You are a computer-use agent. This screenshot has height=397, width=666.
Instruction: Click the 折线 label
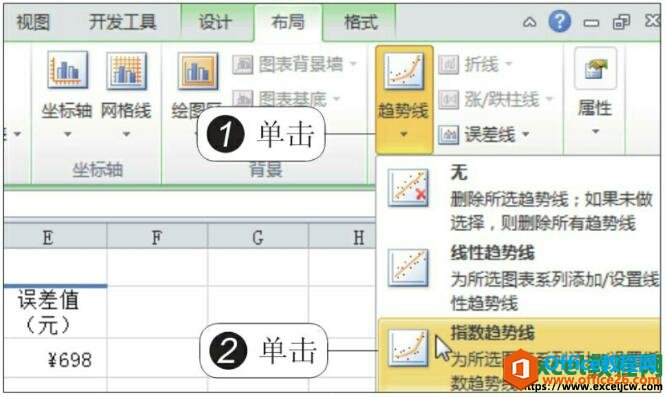click(x=481, y=65)
